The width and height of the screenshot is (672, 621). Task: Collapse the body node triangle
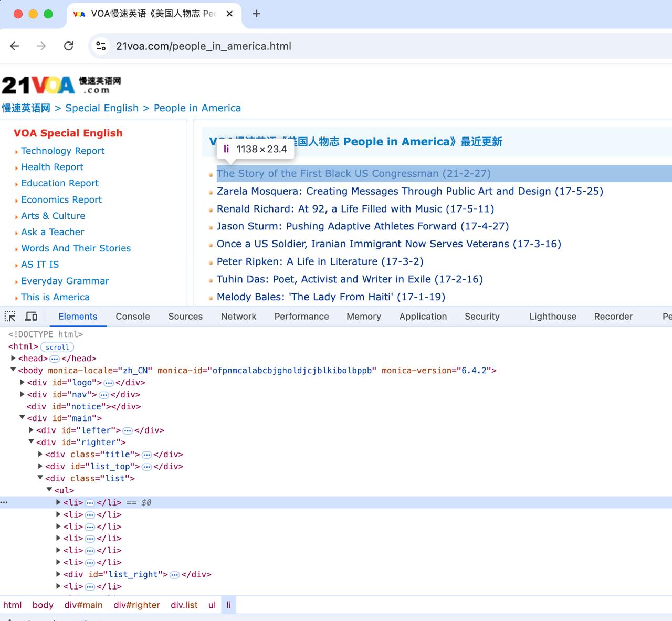[x=13, y=370]
